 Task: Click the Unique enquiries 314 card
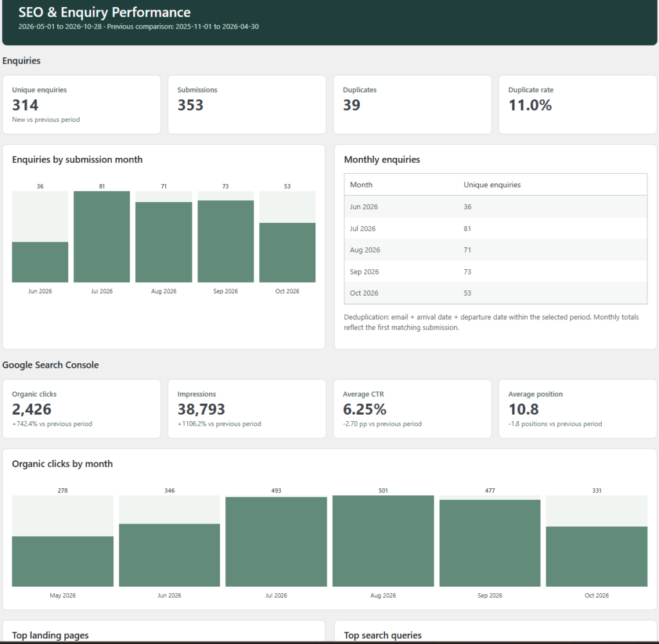82,105
